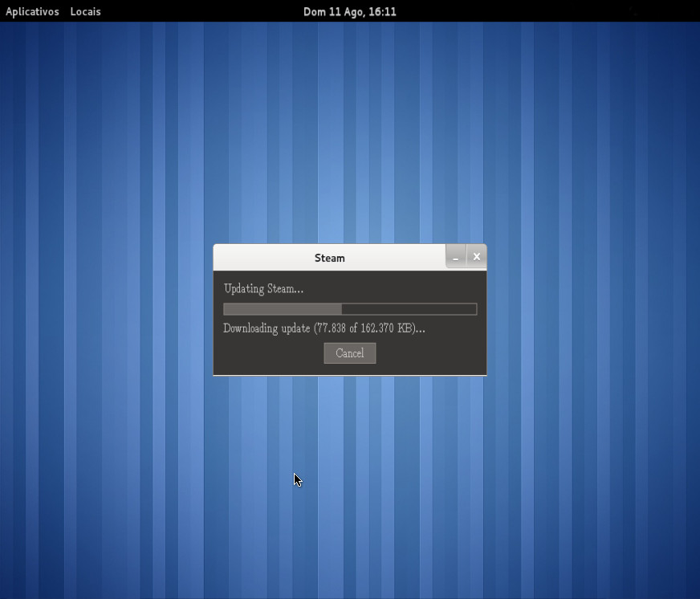Image resolution: width=700 pixels, height=599 pixels.
Task: Cancel the Steam update download
Action: (349, 352)
